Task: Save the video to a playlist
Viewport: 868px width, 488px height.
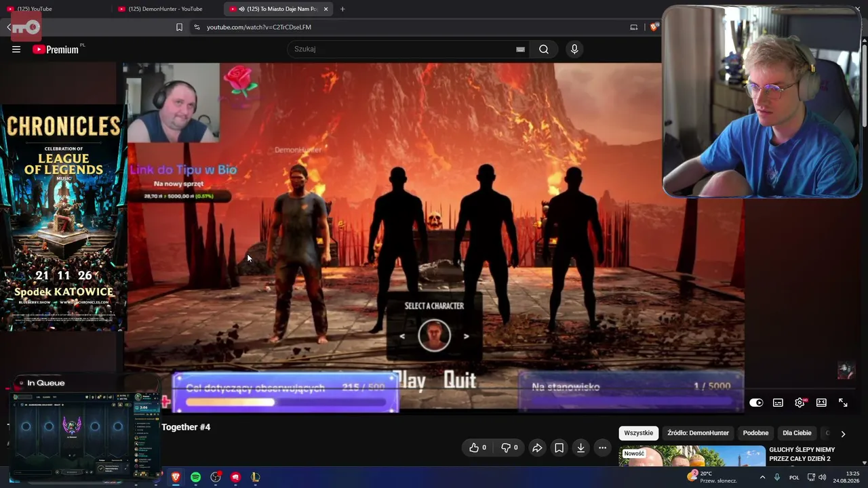Action: pyautogui.click(x=559, y=447)
